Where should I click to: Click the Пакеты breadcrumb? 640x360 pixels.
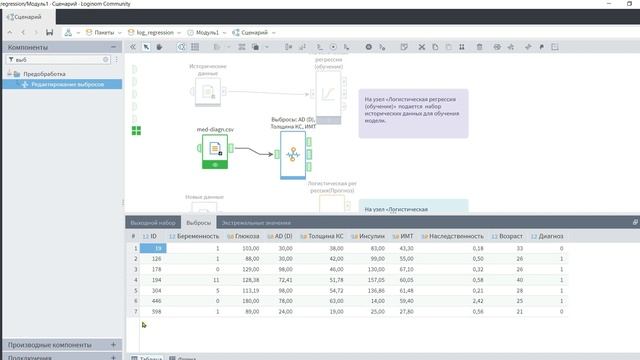click(x=100, y=32)
